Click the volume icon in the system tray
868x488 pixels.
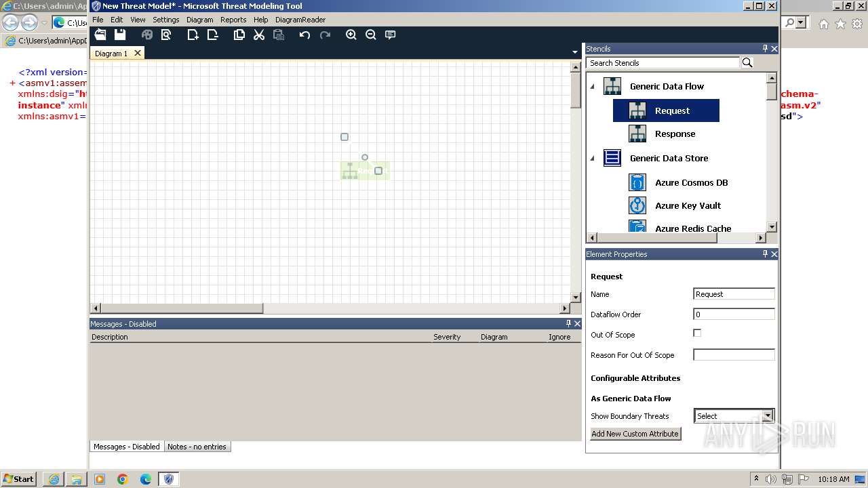(x=771, y=479)
